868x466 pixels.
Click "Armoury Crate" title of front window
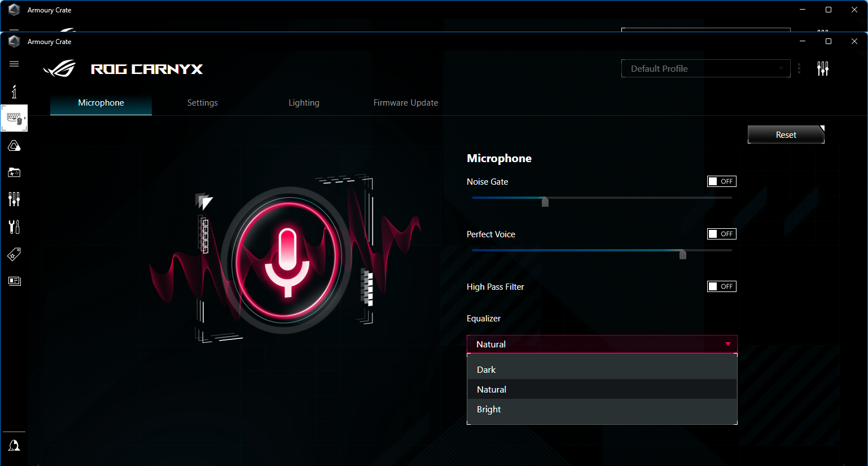(x=49, y=41)
